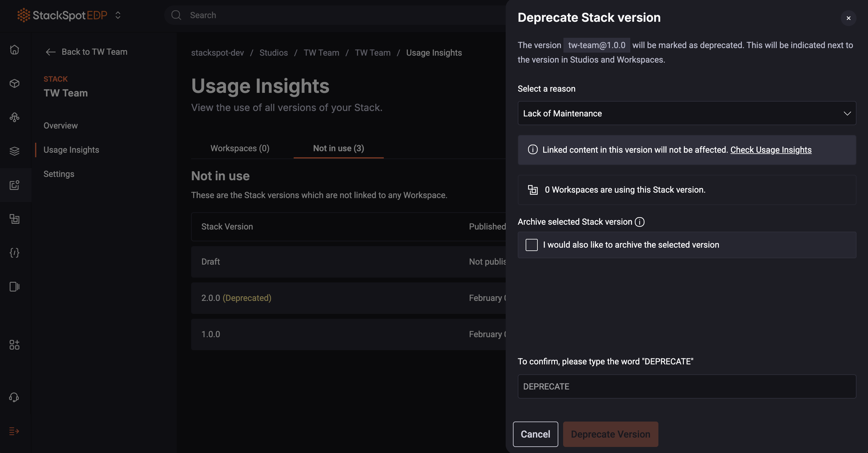Click the expand sidebar menu icon
Image resolution: width=868 pixels, height=453 pixels.
tap(14, 431)
